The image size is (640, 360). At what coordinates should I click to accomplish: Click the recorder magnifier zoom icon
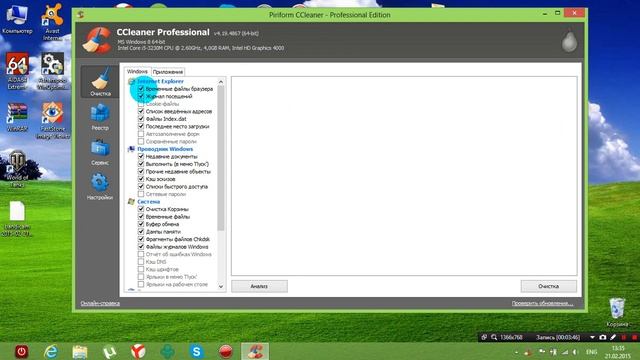[x=494, y=338]
